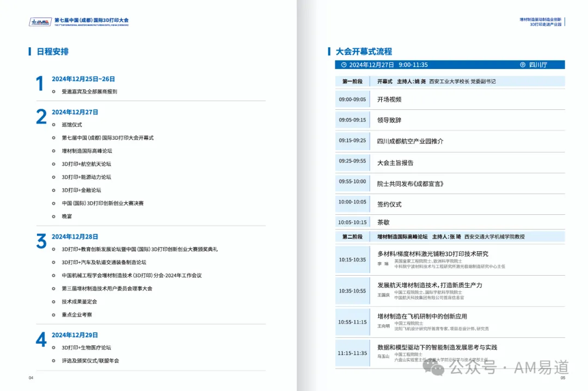Click the 11:15-11:35 time cell

point(352,353)
